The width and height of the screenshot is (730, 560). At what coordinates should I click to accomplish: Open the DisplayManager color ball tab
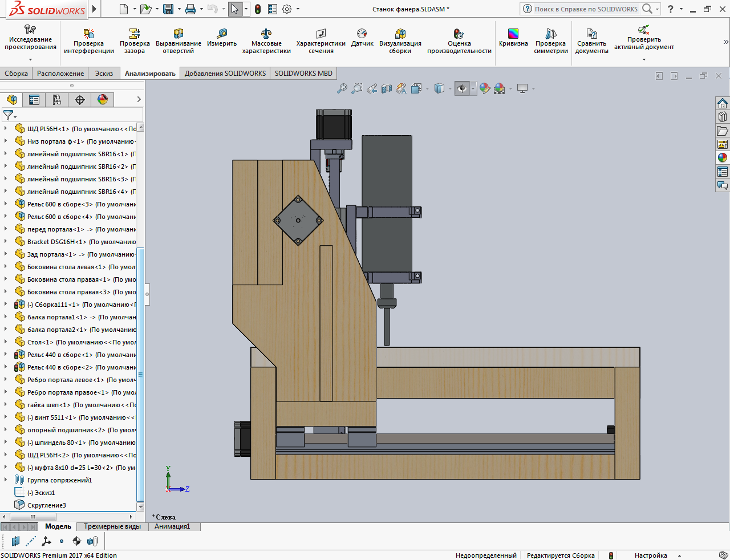[x=103, y=100]
